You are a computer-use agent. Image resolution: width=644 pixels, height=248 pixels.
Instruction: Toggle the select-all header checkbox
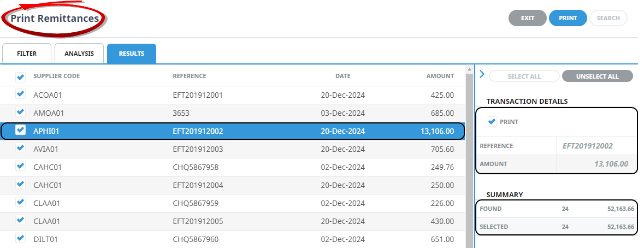tap(21, 76)
